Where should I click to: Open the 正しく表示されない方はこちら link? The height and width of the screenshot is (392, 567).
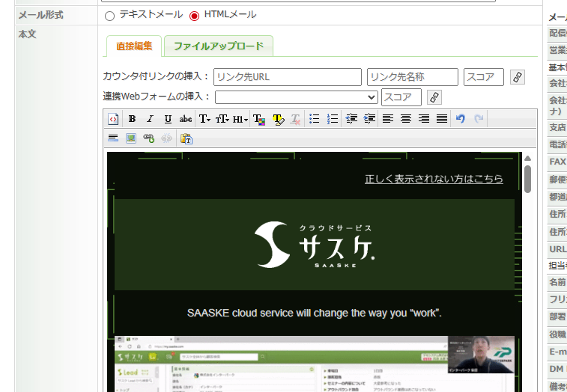(x=434, y=180)
